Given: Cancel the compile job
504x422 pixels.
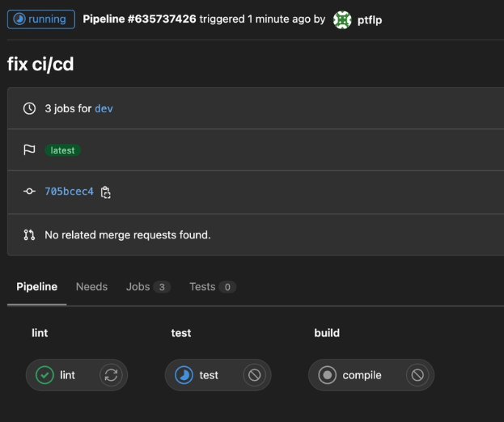Looking at the screenshot, I should coord(417,375).
